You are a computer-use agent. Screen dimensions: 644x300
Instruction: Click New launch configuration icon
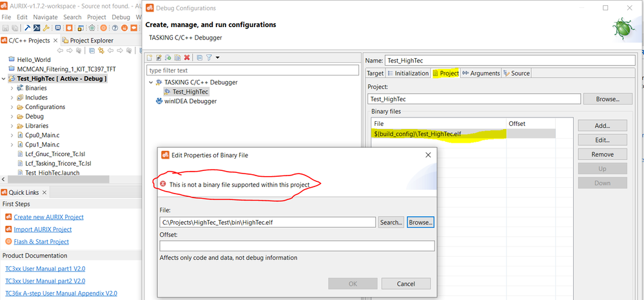(150, 57)
